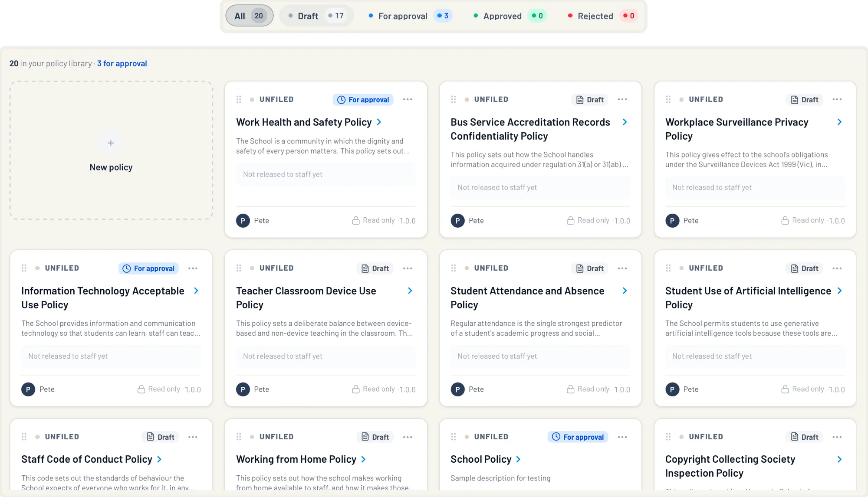Expand Working from Home Policy chevron

[363, 460]
